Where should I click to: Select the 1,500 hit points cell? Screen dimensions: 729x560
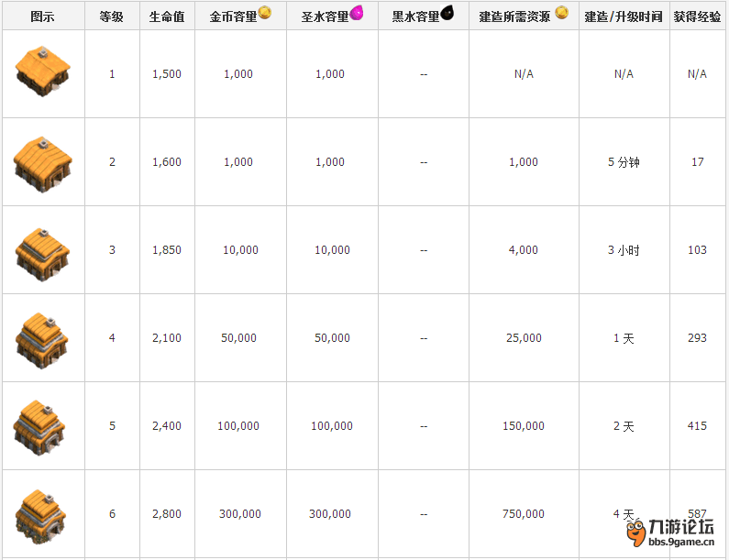[x=167, y=74]
